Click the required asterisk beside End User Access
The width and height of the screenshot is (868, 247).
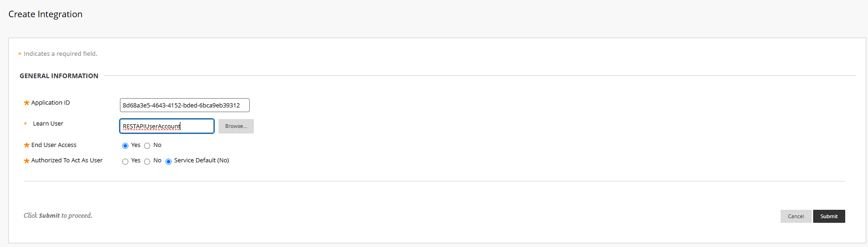pos(27,146)
